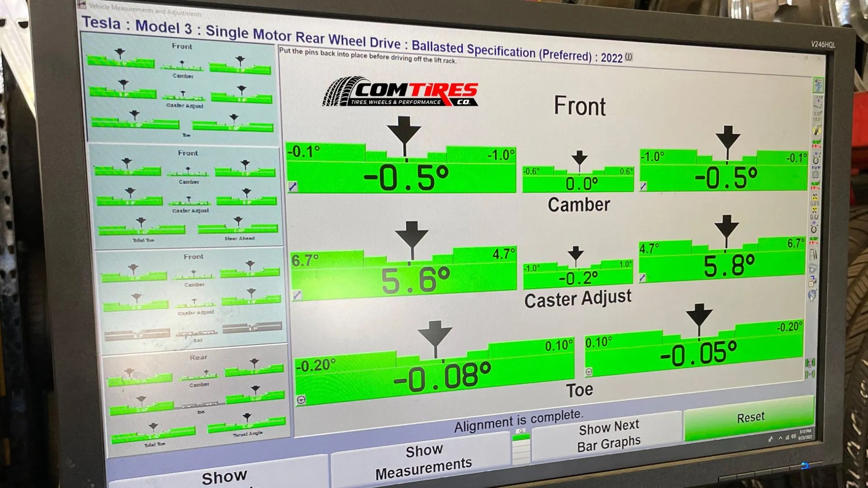Screen dimensions: 868x488
Task: Click the green zoom slider below the magnifier
Action: 521,437
